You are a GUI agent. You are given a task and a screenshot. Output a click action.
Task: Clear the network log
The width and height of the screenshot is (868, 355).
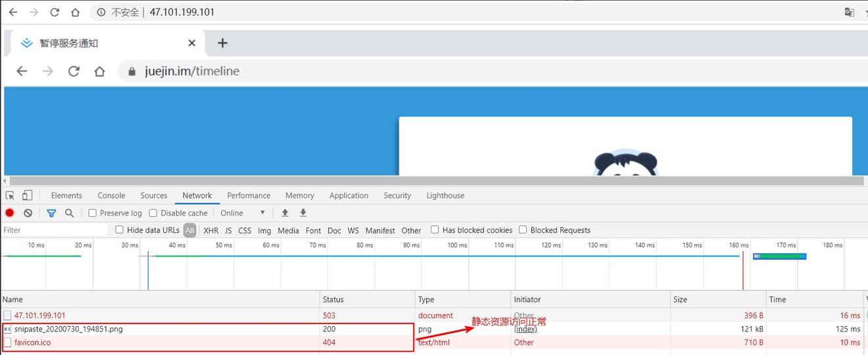click(28, 213)
